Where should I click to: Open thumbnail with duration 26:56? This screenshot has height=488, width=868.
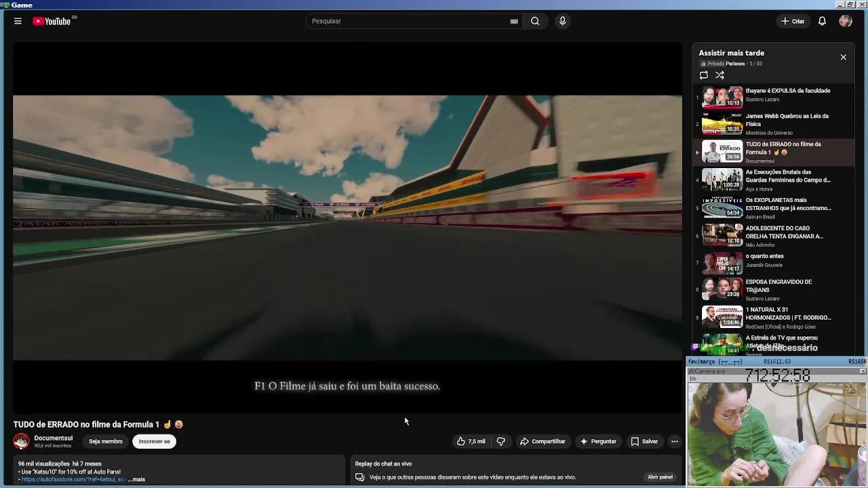(722, 151)
